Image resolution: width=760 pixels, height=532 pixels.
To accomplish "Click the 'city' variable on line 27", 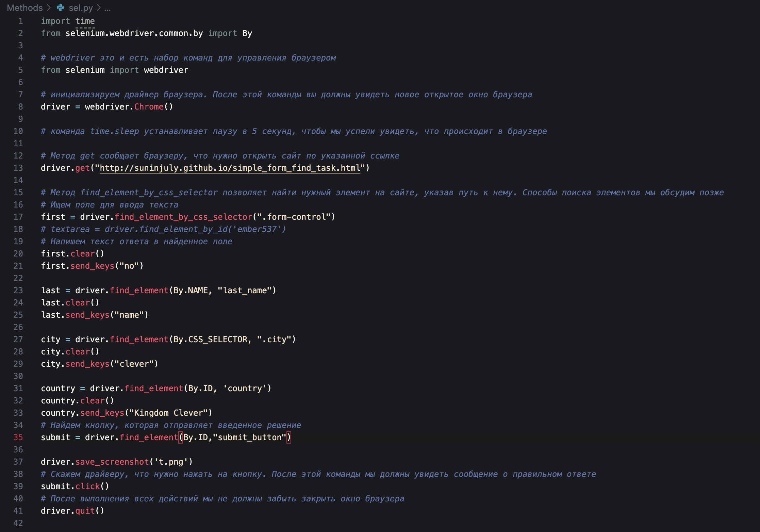I will coord(51,339).
